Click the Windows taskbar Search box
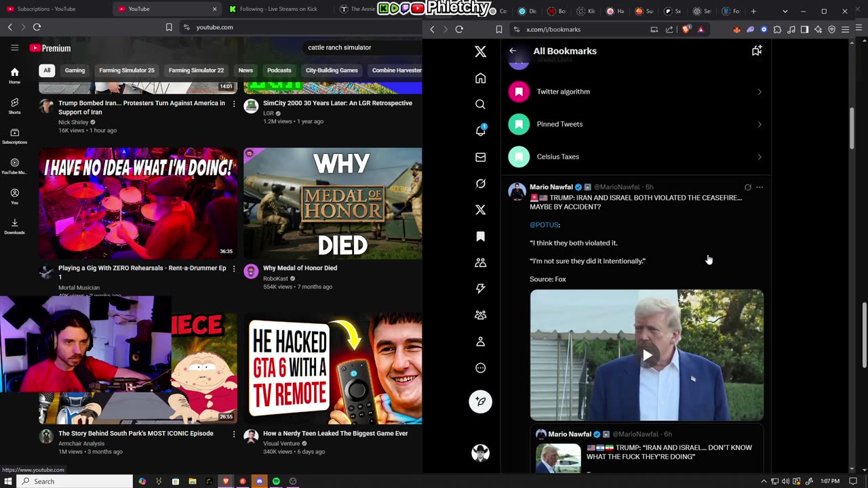The image size is (868, 488). pyautogui.click(x=75, y=481)
